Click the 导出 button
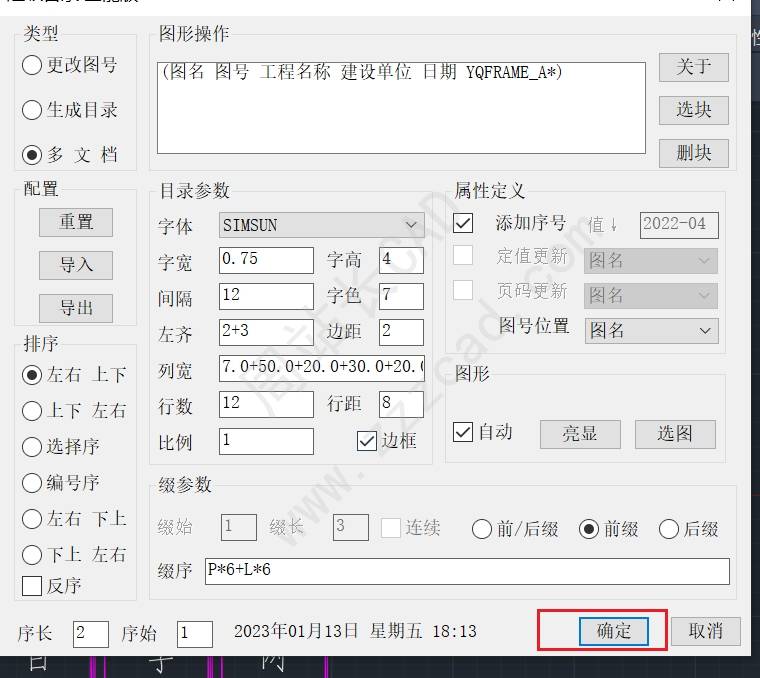 tap(76, 308)
